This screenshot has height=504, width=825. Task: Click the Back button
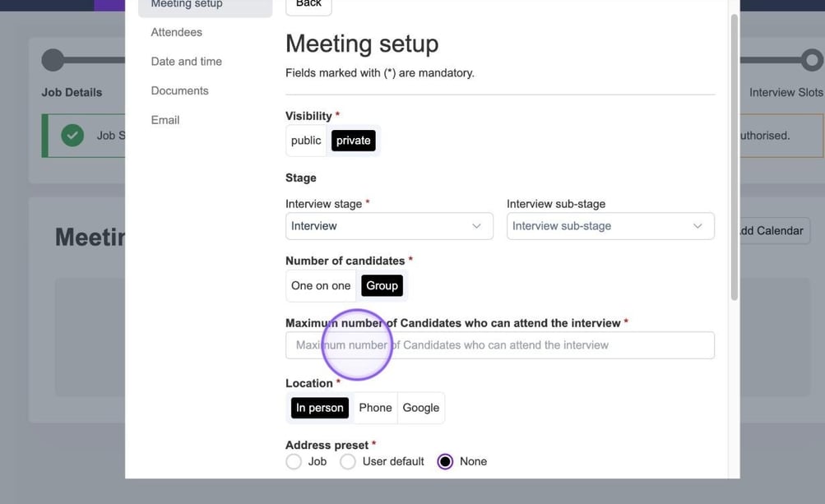click(308, 4)
